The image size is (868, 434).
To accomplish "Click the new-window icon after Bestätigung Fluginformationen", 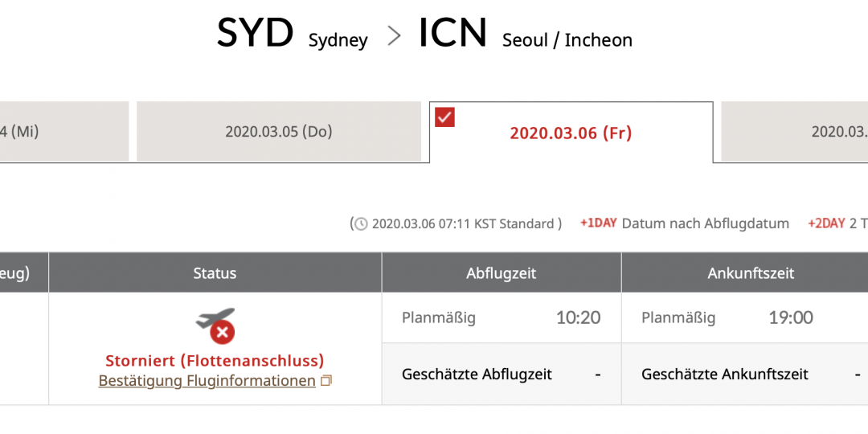I will (x=326, y=381).
